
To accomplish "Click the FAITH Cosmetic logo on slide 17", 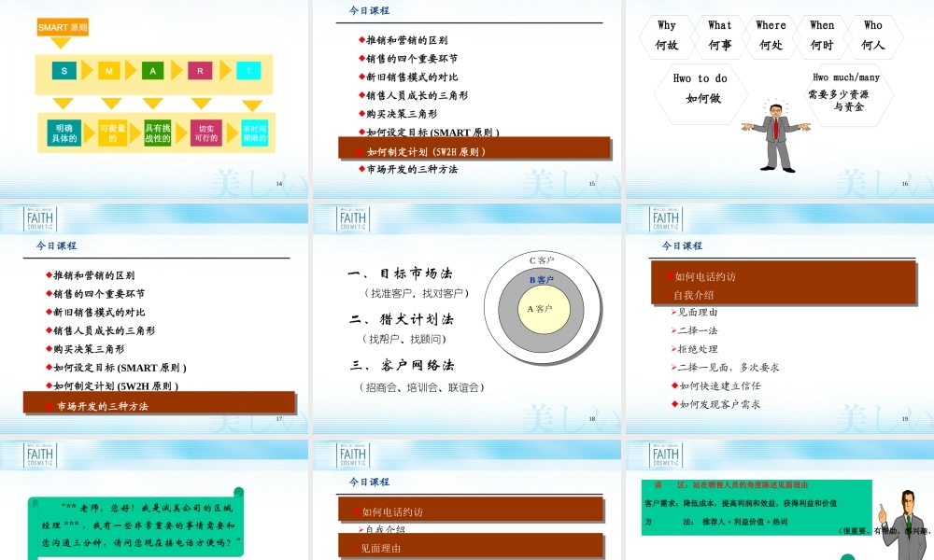I will (x=40, y=219).
